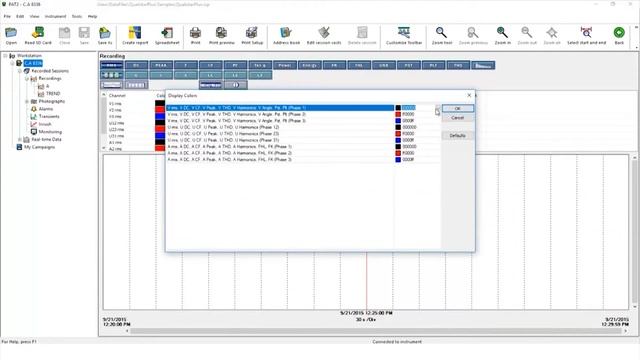Open the Edit menu
This screenshot has width=640, height=360.
(x=20, y=16)
